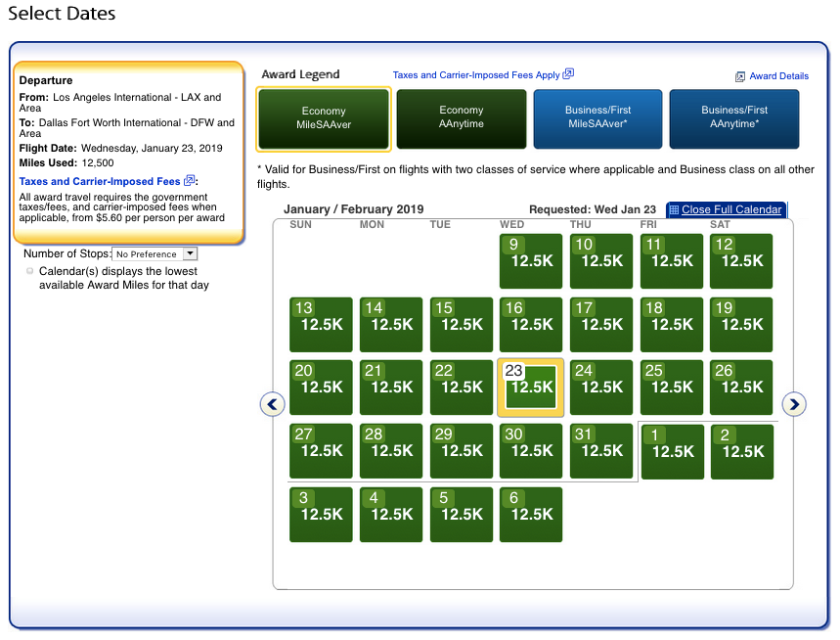The height and width of the screenshot is (640, 840).
Task: Choose February 6 date tile
Action: point(531,514)
